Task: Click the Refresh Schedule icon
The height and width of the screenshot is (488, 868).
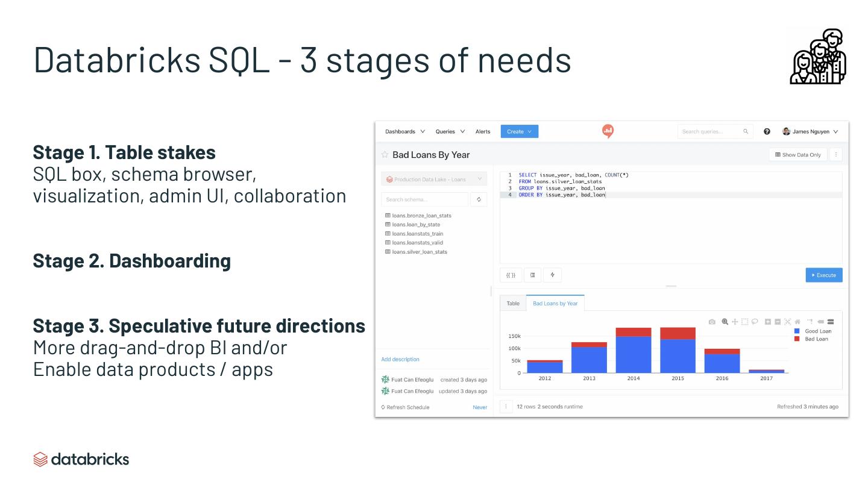Action: click(x=383, y=407)
